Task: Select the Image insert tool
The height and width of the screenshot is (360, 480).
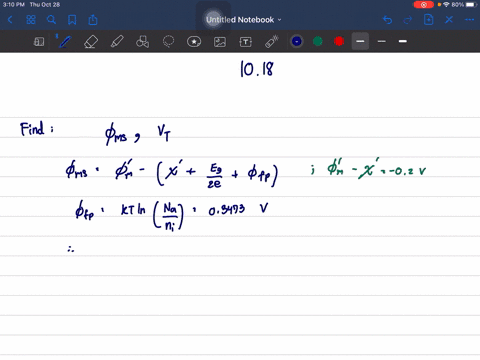Action: [220, 42]
